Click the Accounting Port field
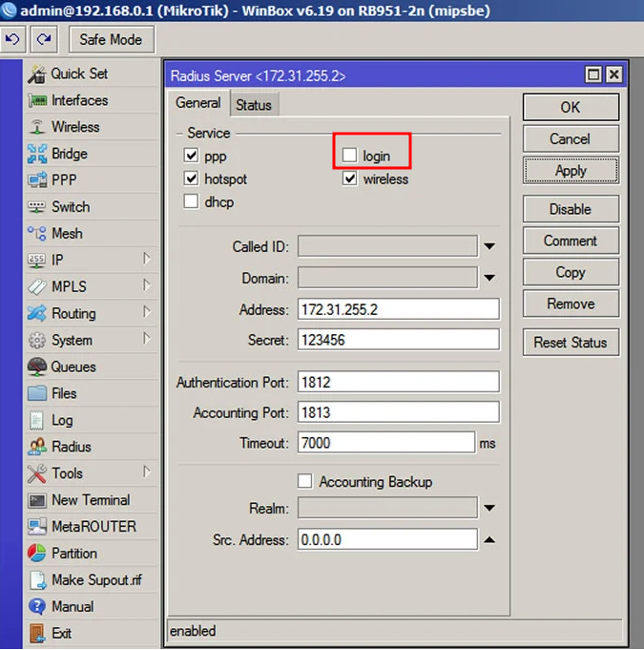 398,412
